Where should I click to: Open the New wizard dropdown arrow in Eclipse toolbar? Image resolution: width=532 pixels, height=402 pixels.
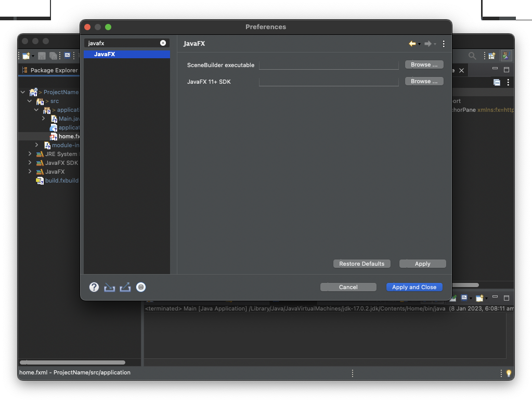pyautogui.click(x=33, y=56)
